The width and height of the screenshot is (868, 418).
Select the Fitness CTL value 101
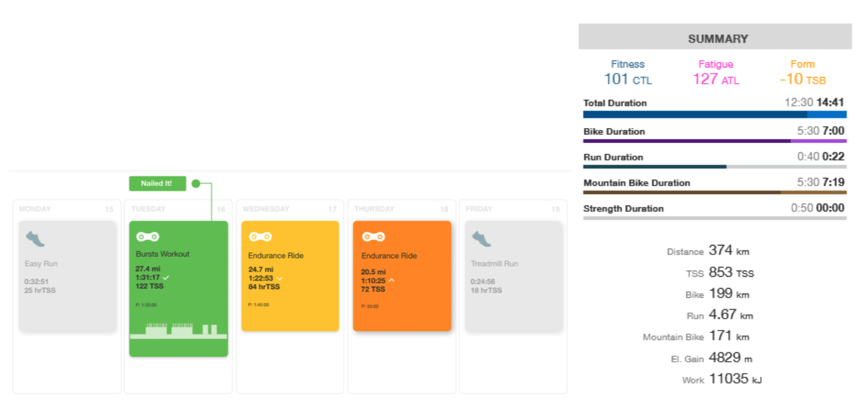pyautogui.click(x=616, y=79)
